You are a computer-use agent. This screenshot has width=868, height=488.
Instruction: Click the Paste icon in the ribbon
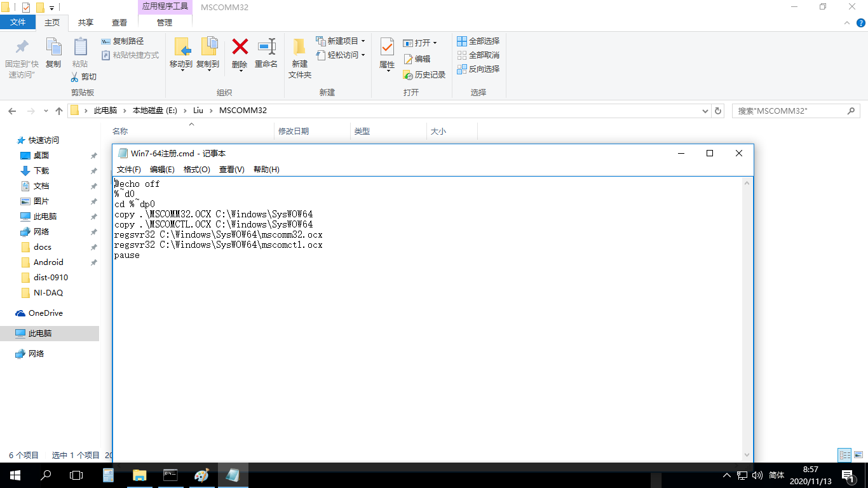80,47
